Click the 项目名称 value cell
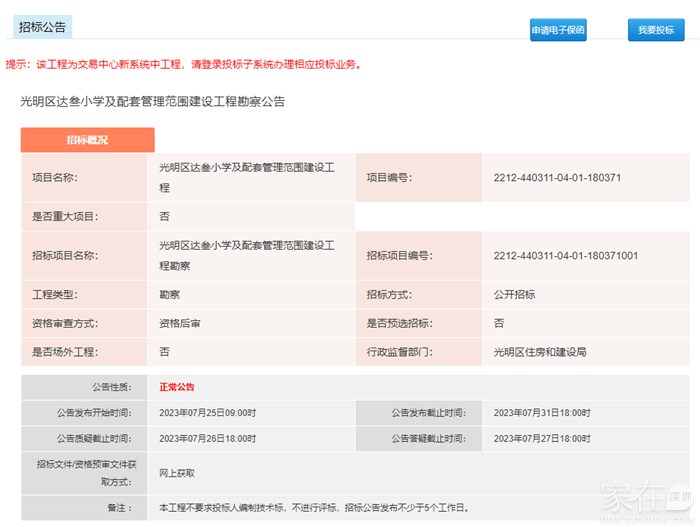Screen dimensions: 700x527 [246, 178]
